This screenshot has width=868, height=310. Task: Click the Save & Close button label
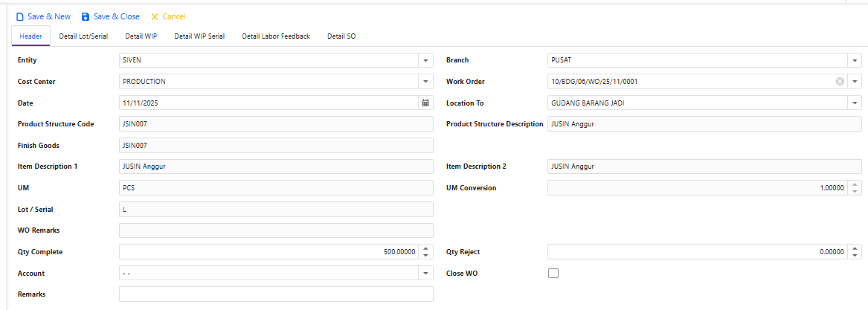pos(117,16)
